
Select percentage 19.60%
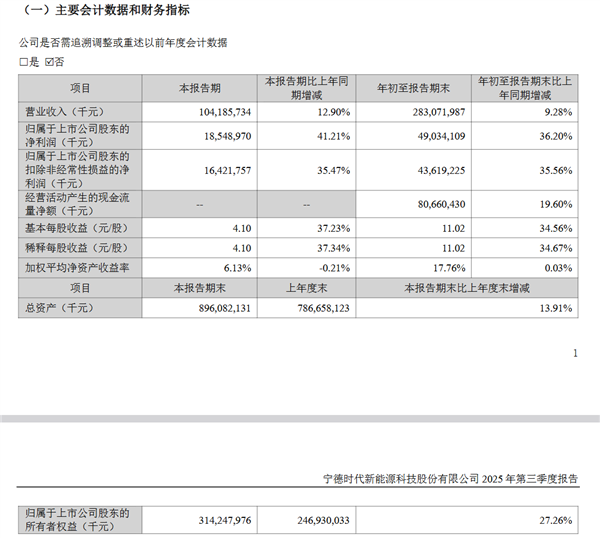tap(556, 204)
